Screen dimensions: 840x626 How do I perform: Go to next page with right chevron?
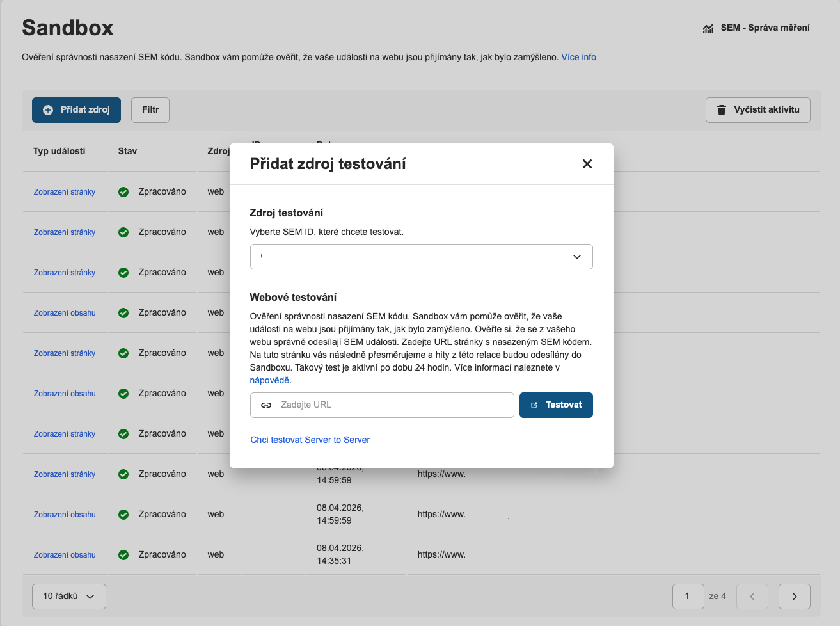pyautogui.click(x=794, y=597)
